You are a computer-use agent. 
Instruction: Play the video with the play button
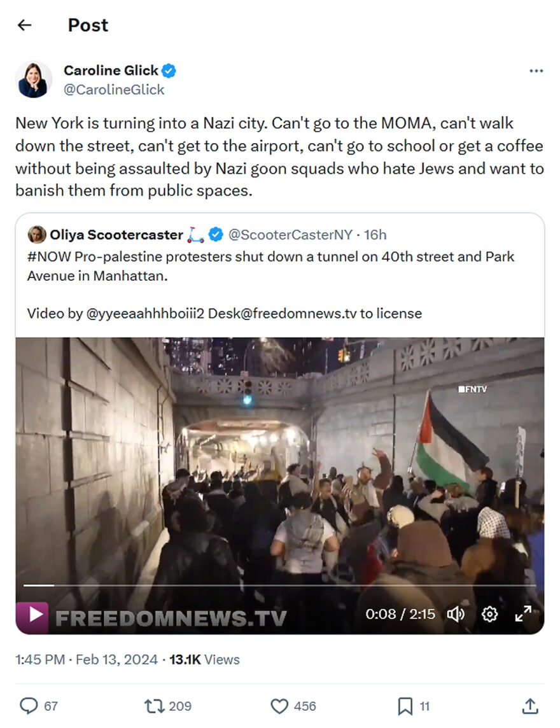33,616
